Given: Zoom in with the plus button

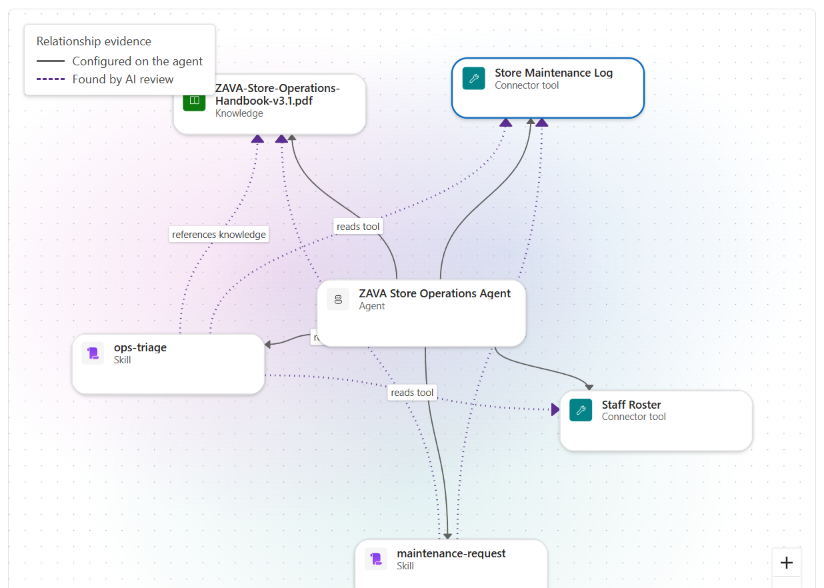Looking at the screenshot, I should (x=787, y=563).
